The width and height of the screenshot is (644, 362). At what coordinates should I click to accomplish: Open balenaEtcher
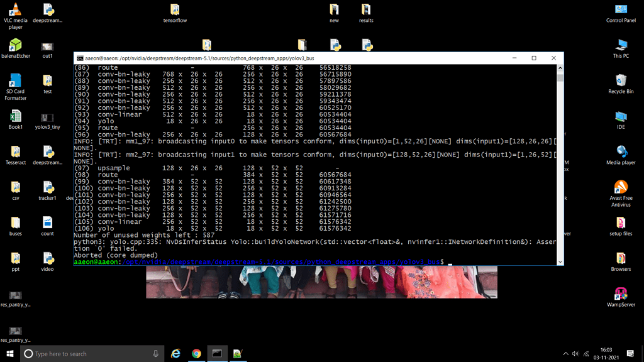pyautogui.click(x=14, y=45)
